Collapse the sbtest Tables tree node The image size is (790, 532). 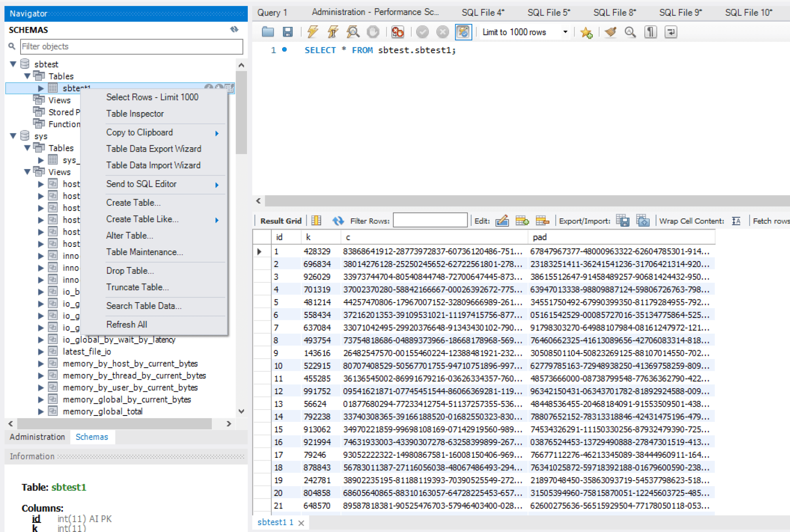tap(27, 76)
